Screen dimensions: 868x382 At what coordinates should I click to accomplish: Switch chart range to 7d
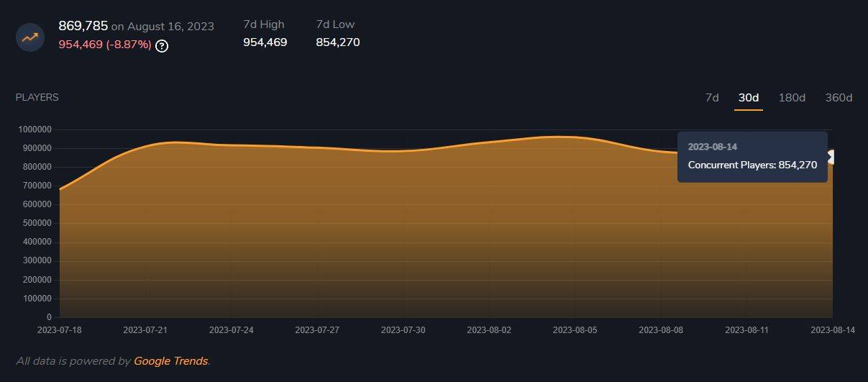coord(711,98)
